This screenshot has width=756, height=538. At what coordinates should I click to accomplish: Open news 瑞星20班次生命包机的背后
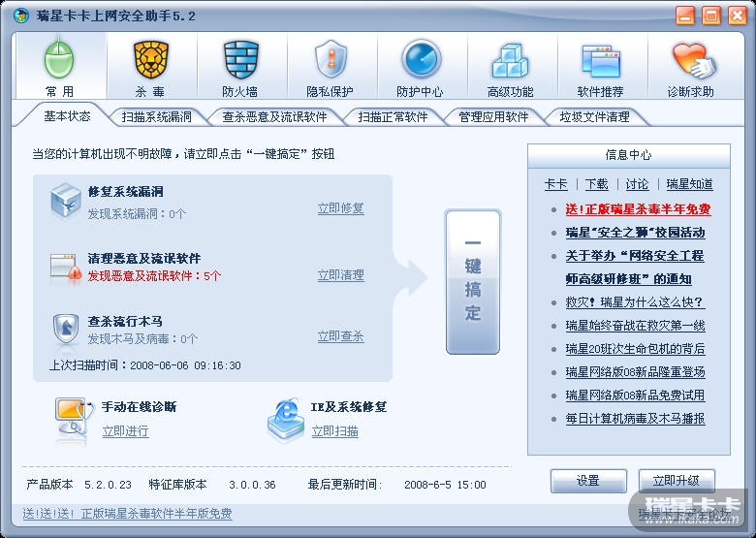coord(635,349)
